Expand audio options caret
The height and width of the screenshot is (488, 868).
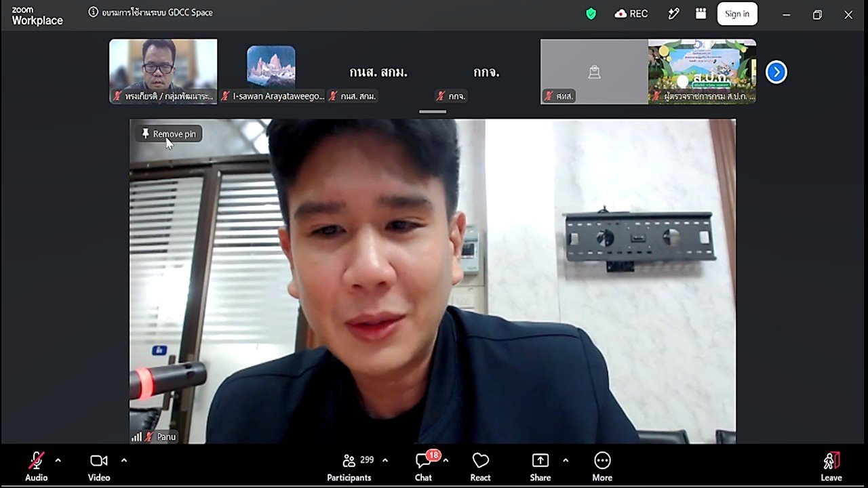click(58, 461)
